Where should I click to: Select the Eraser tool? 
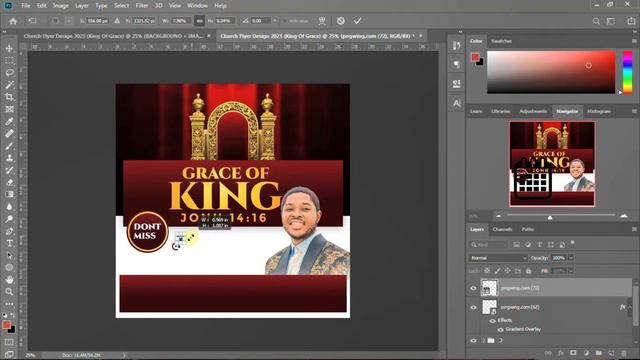click(x=9, y=182)
